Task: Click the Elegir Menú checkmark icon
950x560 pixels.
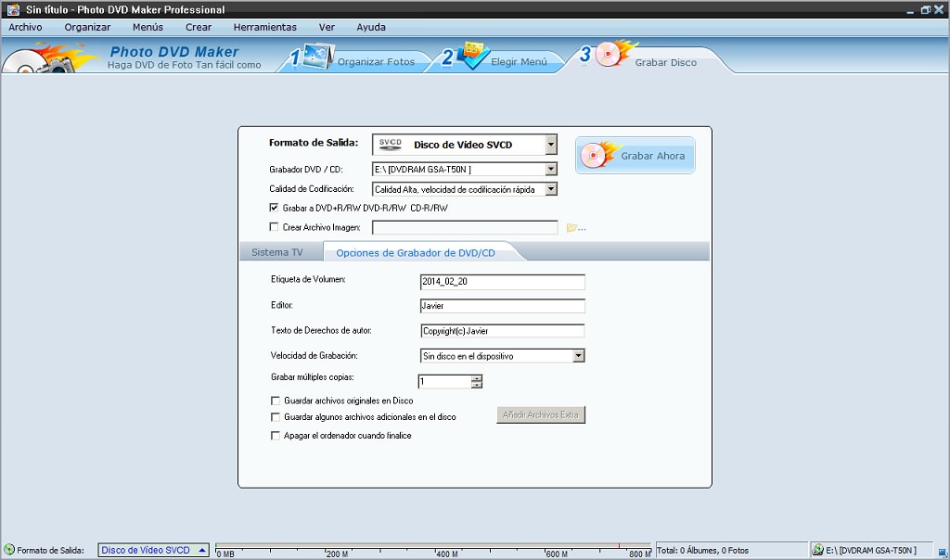Action: [473, 56]
